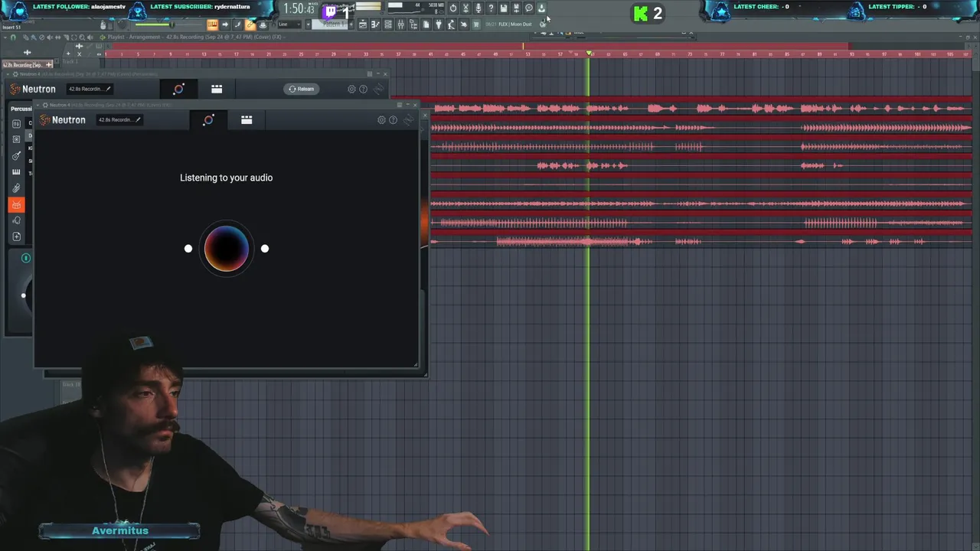Click the 1:50:43 time display
Viewport: 980px width, 551px height.
coord(299,8)
